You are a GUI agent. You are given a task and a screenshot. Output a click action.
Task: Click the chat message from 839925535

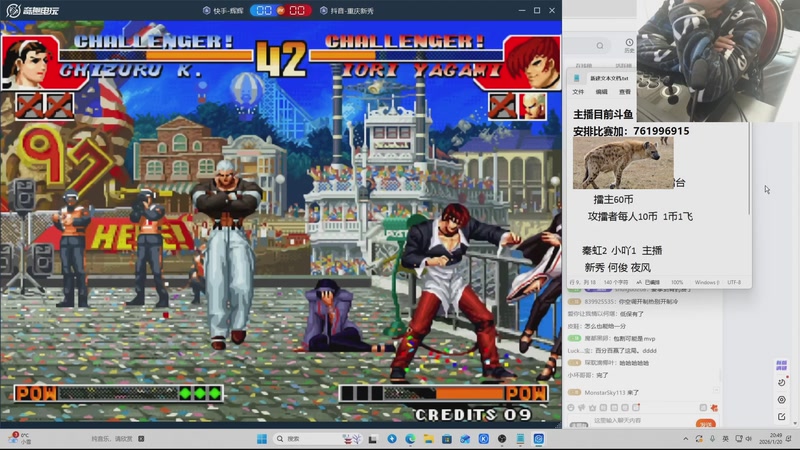pos(623,302)
